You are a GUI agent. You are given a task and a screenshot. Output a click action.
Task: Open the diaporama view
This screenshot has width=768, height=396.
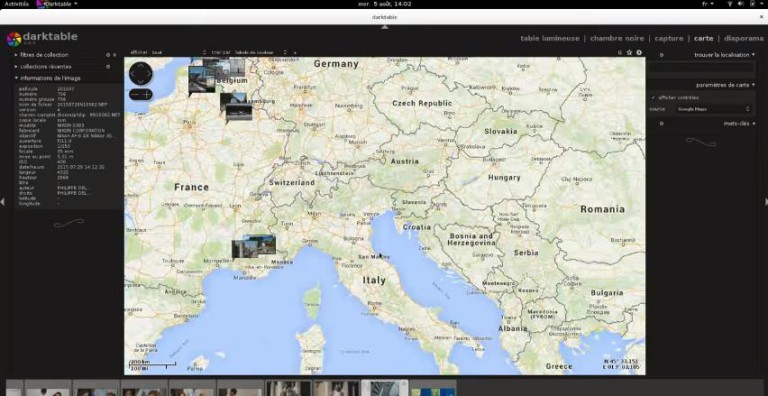[744, 38]
